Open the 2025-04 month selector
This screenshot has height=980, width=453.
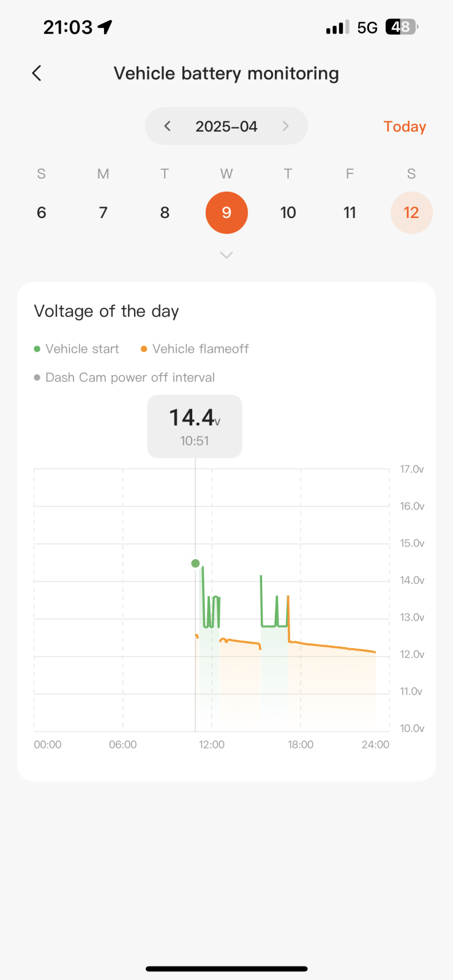tap(226, 126)
